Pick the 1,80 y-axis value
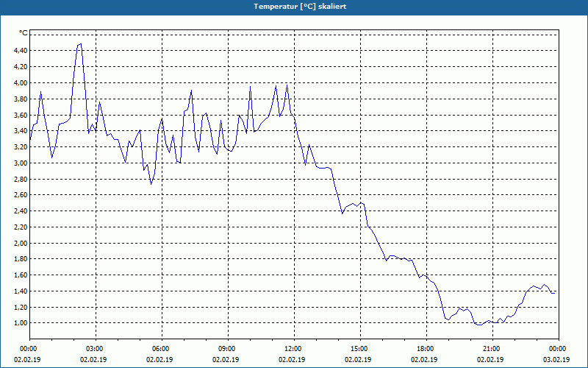 [21, 259]
